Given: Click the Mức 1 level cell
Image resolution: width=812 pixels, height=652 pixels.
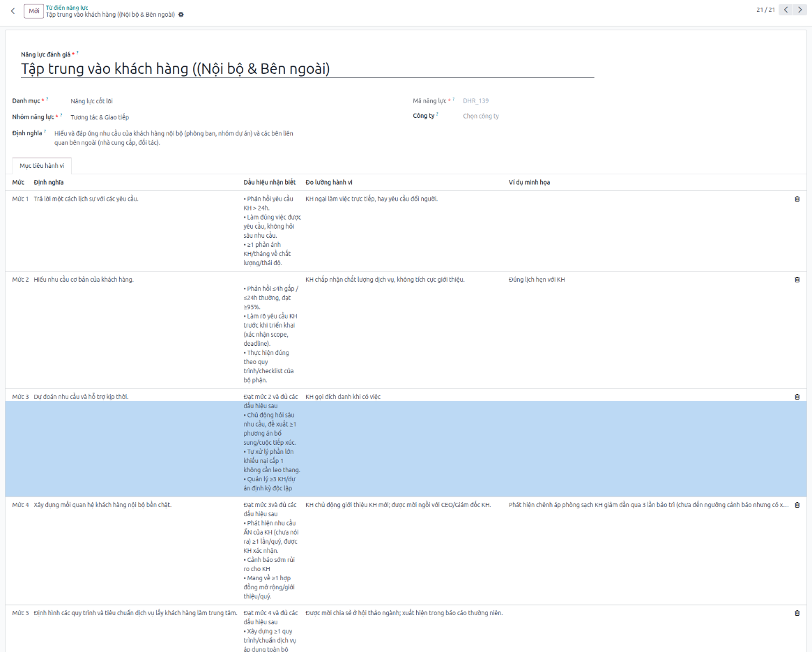Looking at the screenshot, I should (x=20, y=199).
